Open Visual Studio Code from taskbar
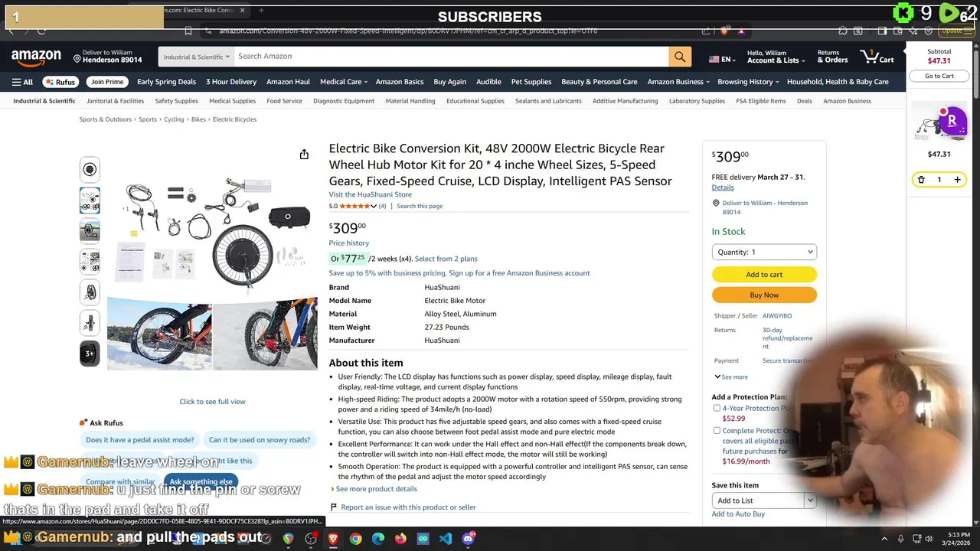Viewport: 980px width, 551px height. [x=446, y=539]
